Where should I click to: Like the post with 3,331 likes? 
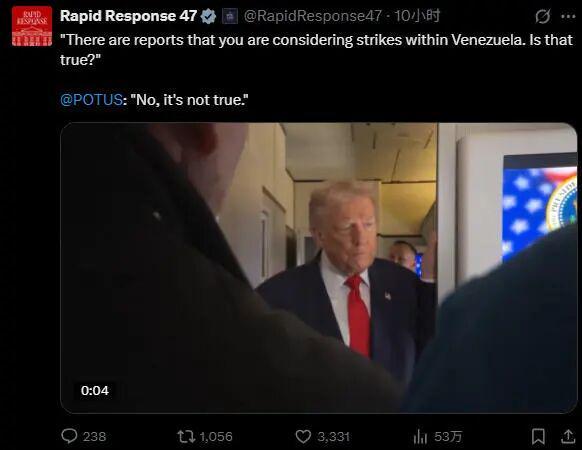[303, 436]
